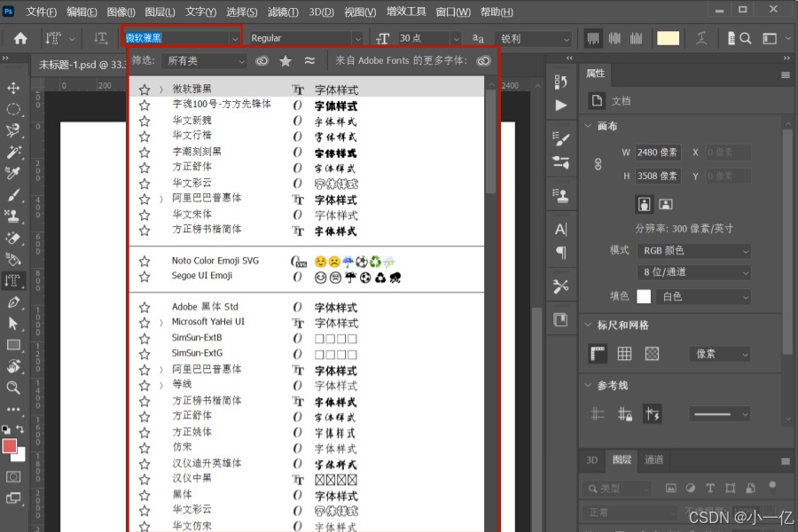
Task: Open the 滤镜(T) menu
Action: click(x=283, y=12)
